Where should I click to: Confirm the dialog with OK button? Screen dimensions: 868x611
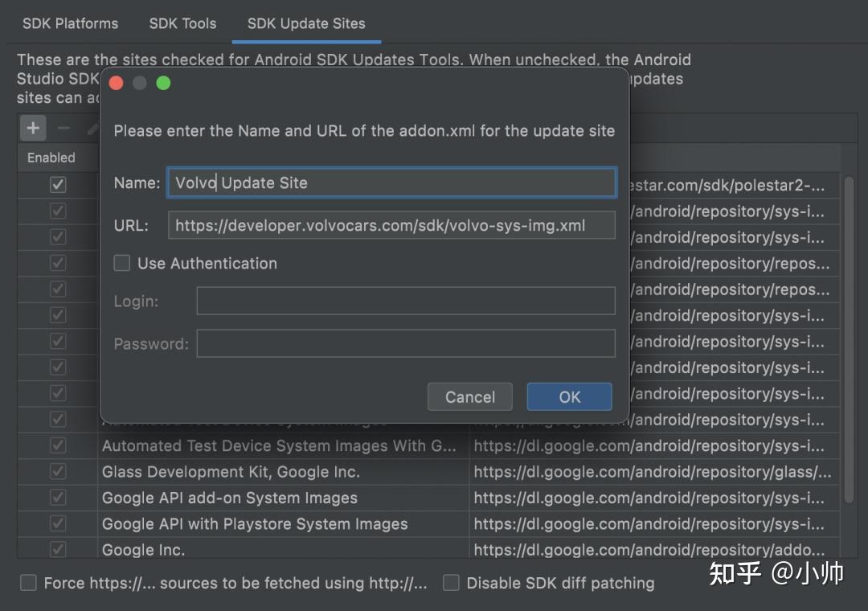[x=569, y=396]
